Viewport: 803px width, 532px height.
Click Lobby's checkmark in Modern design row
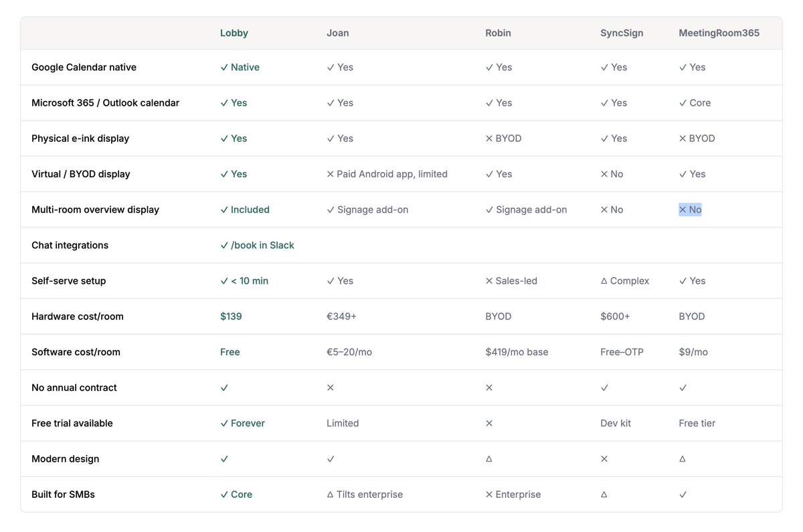pyautogui.click(x=224, y=459)
